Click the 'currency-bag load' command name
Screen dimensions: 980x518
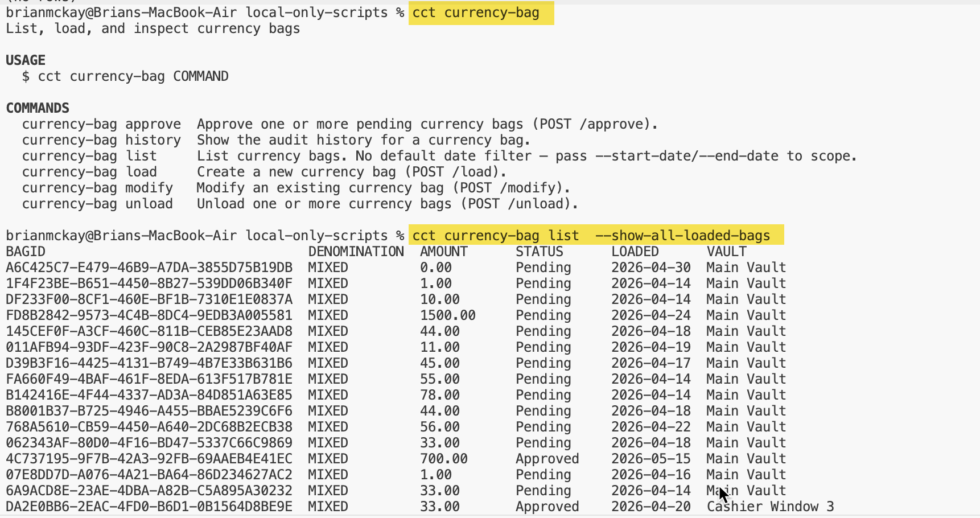89,172
